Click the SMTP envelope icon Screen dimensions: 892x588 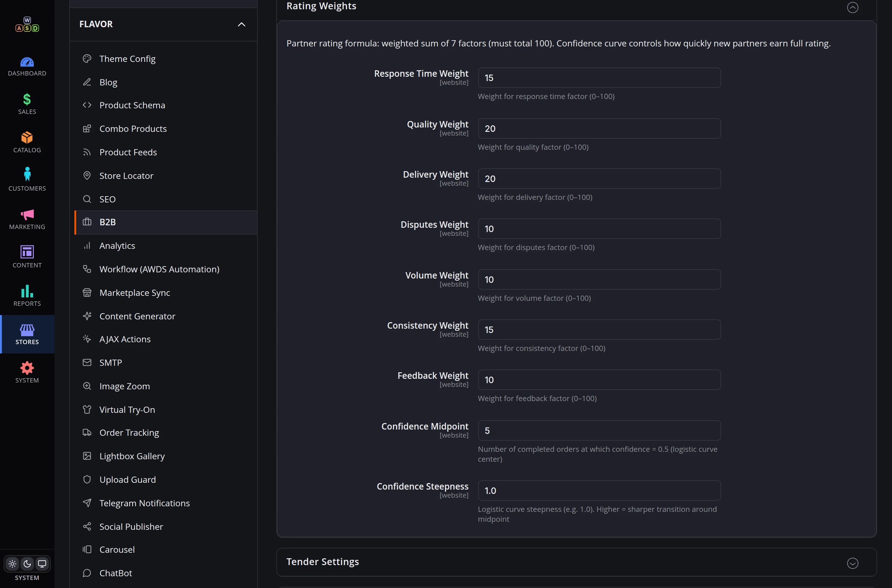pos(87,362)
